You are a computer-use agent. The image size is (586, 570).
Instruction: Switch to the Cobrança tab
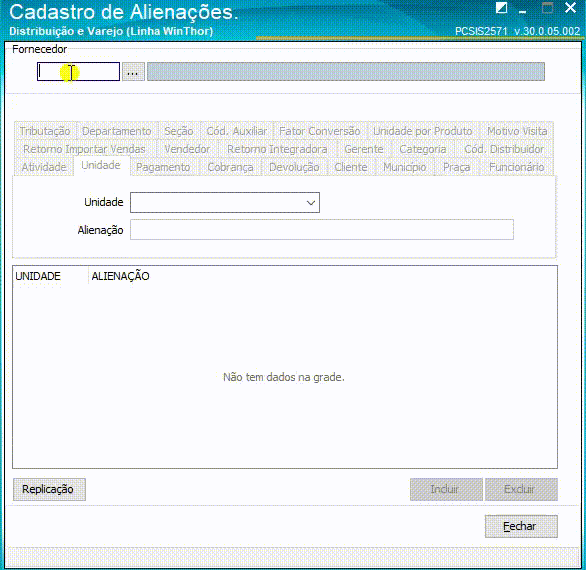click(x=230, y=167)
